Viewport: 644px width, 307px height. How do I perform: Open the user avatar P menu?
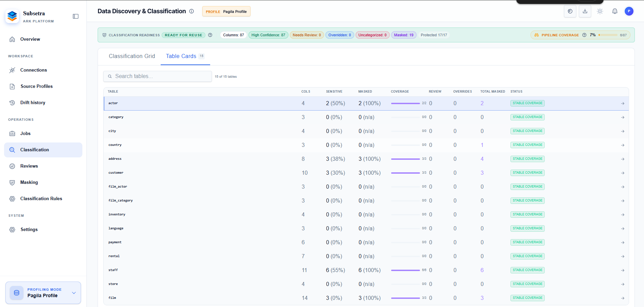[629, 11]
